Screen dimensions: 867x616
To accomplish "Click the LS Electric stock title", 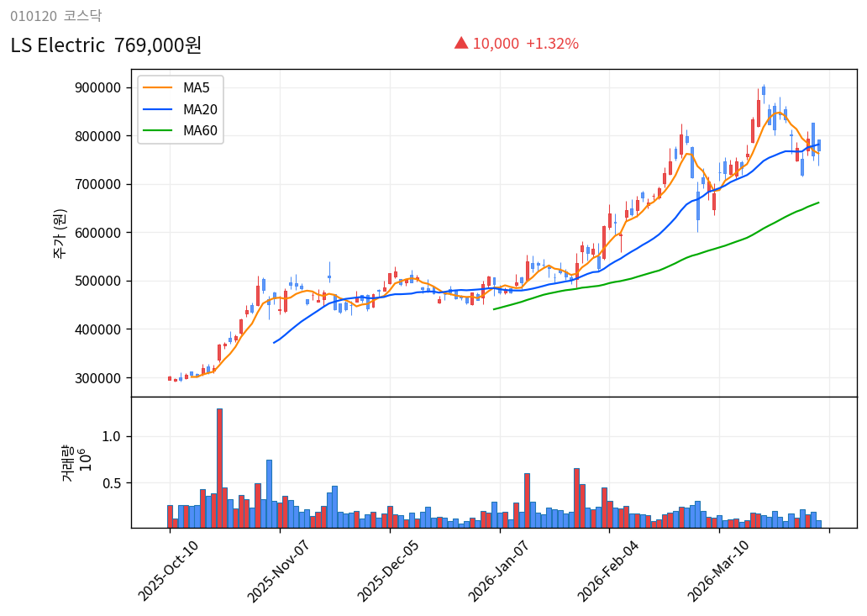I will pyautogui.click(x=57, y=45).
